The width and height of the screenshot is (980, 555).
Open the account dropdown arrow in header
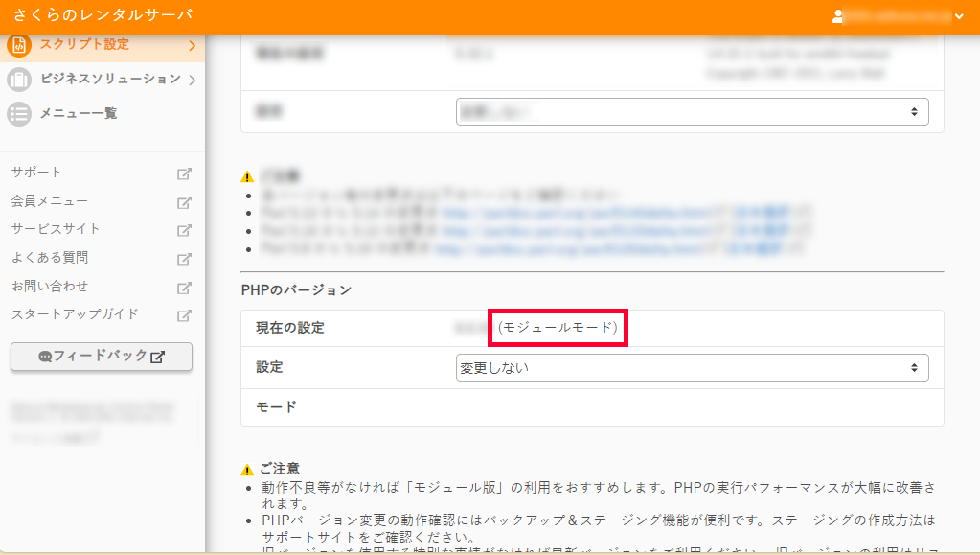[959, 15]
